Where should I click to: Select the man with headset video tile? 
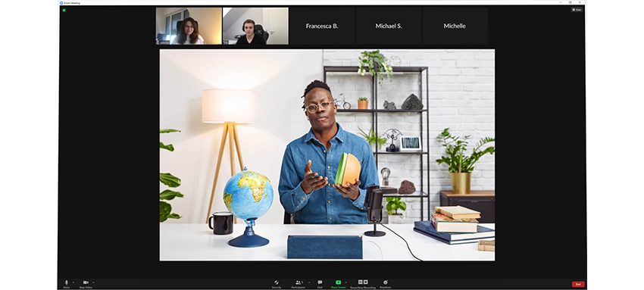coord(255,26)
